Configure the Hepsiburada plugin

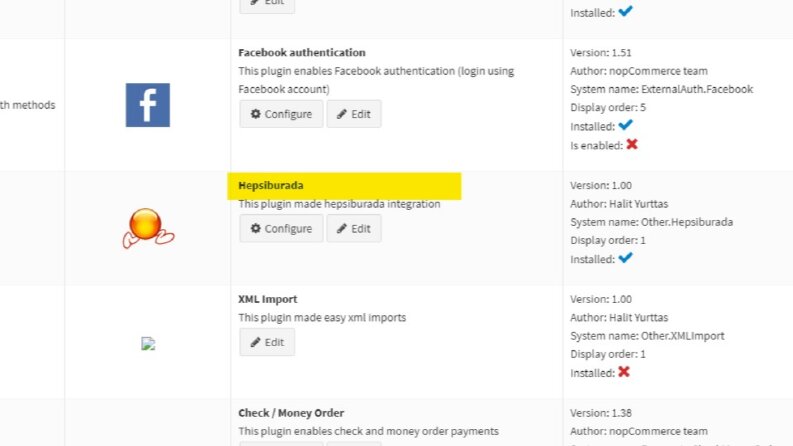(x=281, y=229)
